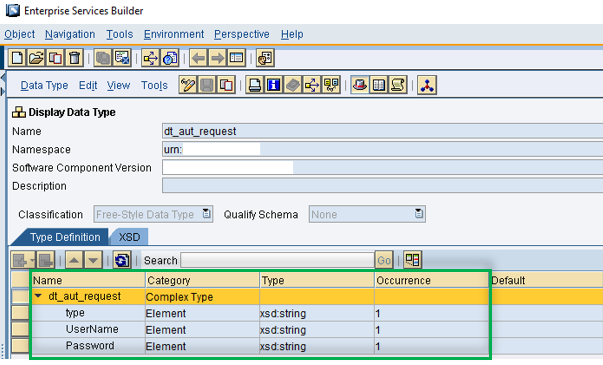This screenshot has width=603, height=365.
Task: Open the Navigation menu
Action: coord(70,34)
